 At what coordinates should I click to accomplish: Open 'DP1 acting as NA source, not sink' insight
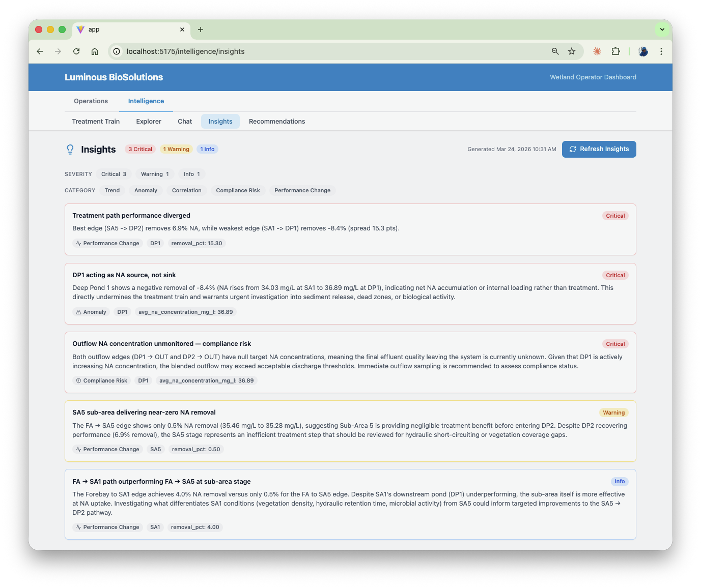pyautogui.click(x=350, y=293)
